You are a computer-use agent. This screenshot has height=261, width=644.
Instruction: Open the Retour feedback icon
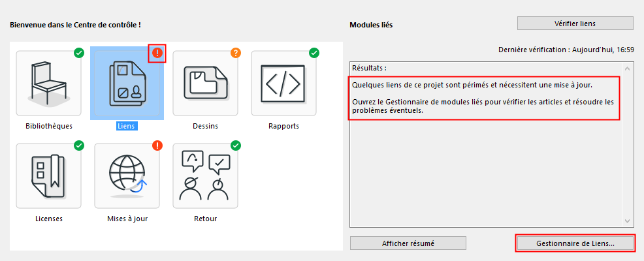click(x=205, y=176)
